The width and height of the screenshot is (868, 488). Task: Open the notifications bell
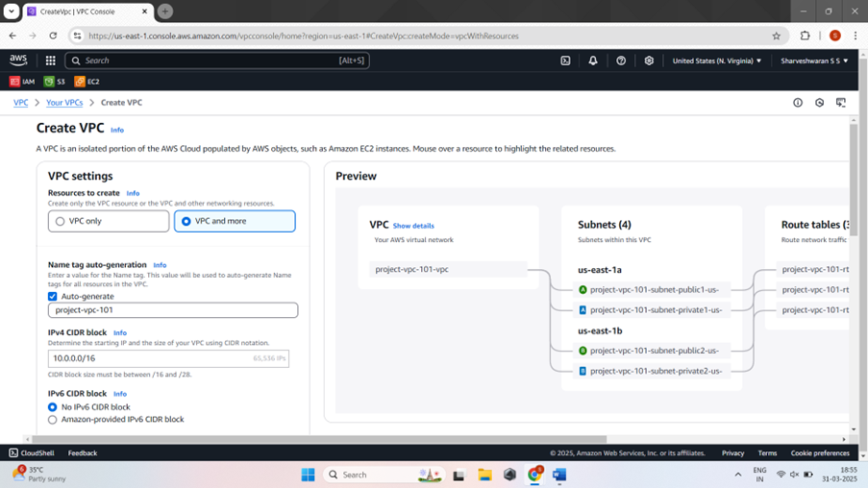(x=593, y=61)
